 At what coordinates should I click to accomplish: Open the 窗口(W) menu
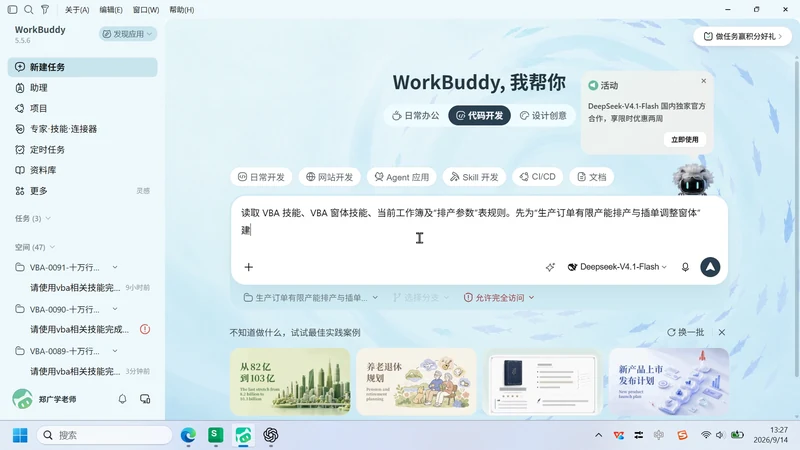pos(145,10)
